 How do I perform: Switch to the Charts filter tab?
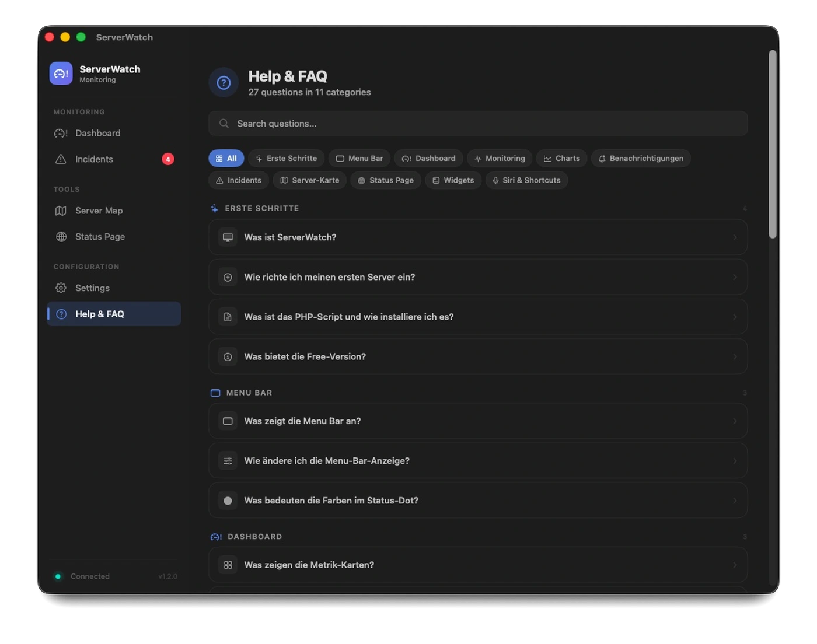pos(561,158)
